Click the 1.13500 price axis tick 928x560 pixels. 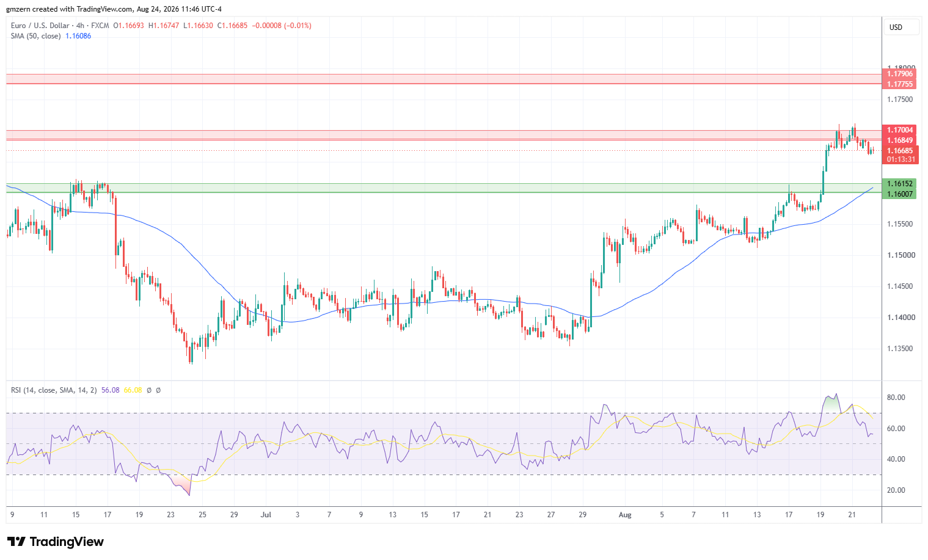click(x=901, y=349)
